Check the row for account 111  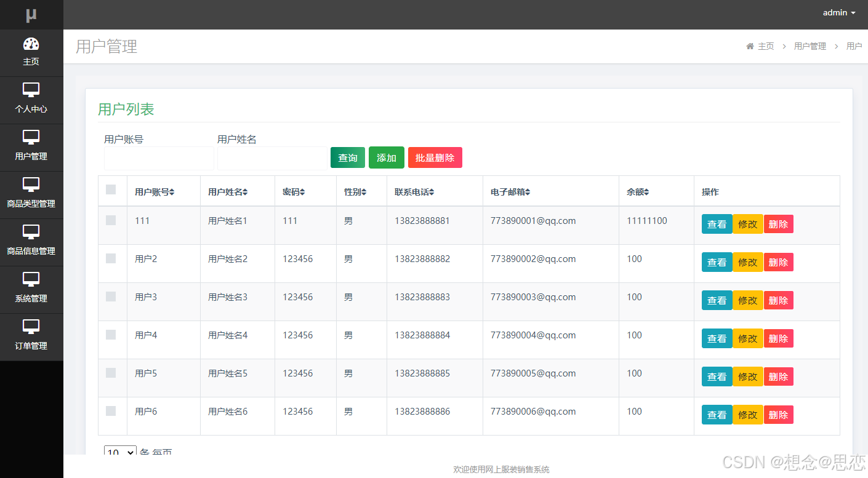click(x=111, y=220)
